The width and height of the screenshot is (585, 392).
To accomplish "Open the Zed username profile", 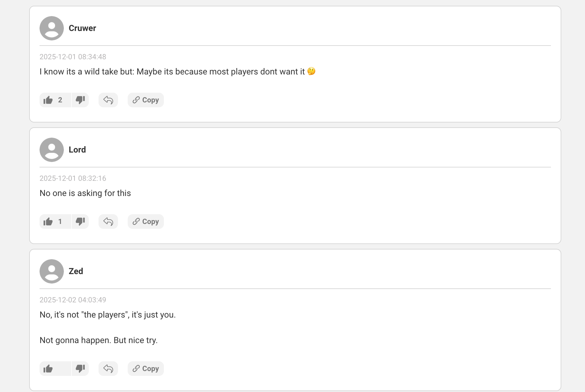I will 76,271.
